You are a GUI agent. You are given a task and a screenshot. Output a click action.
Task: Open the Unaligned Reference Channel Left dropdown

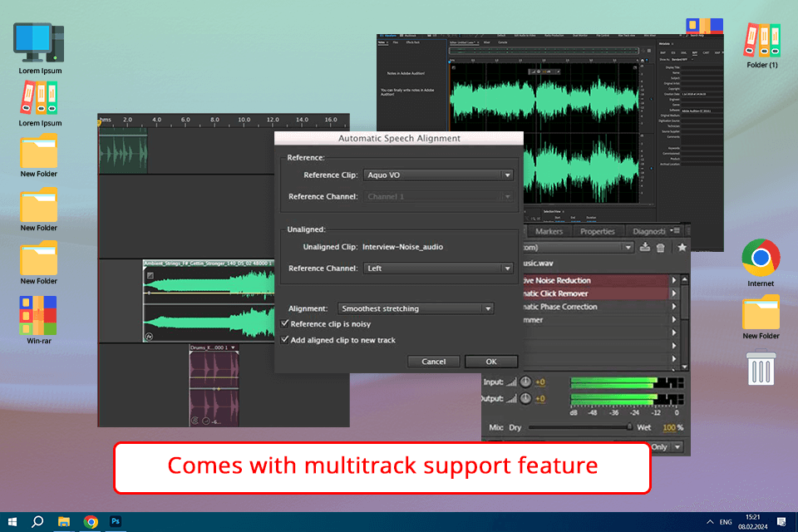438,268
